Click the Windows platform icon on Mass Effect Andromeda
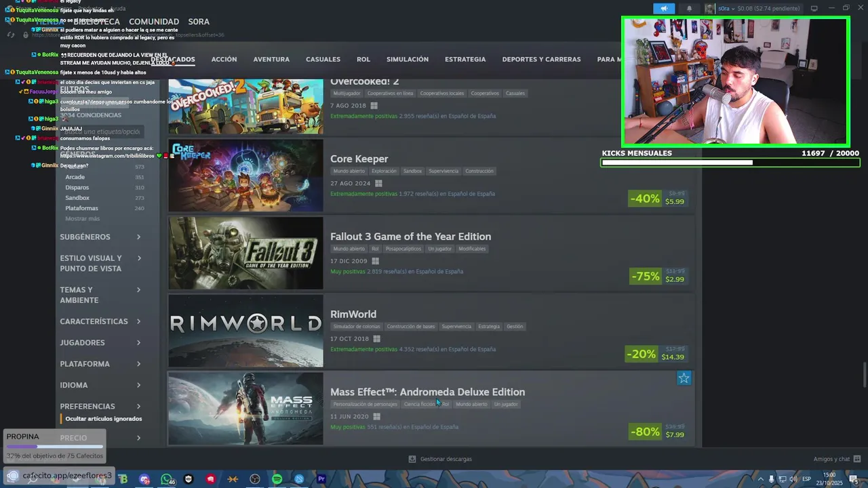The height and width of the screenshot is (488, 868). [376, 417]
